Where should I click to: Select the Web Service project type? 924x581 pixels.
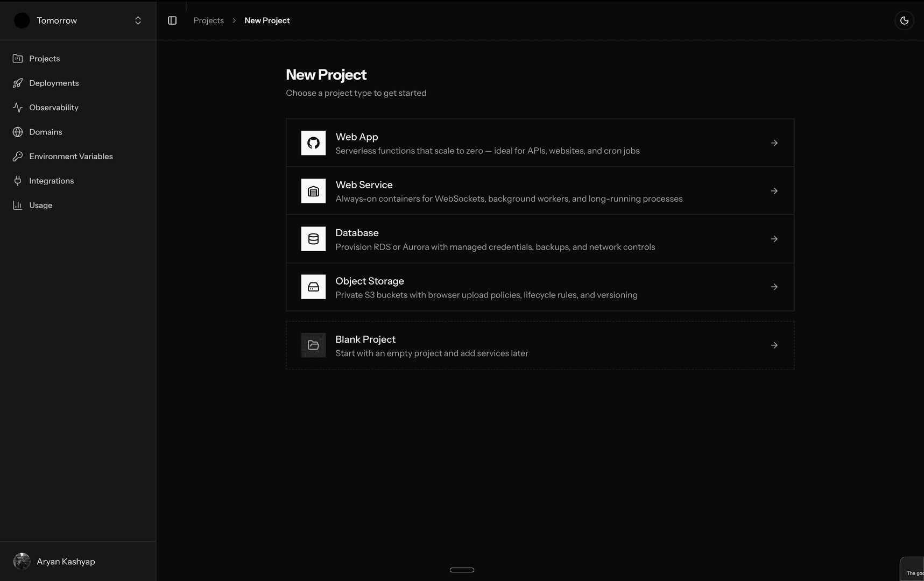point(540,191)
